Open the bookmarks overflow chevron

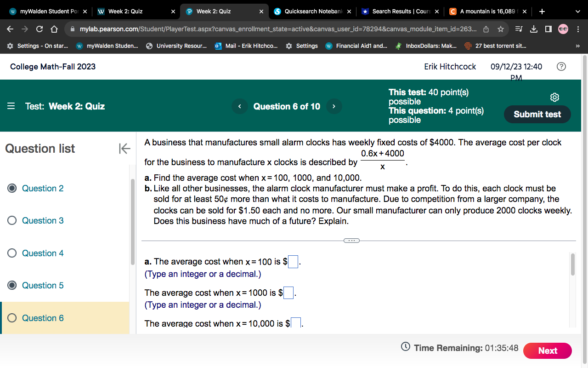(x=578, y=46)
